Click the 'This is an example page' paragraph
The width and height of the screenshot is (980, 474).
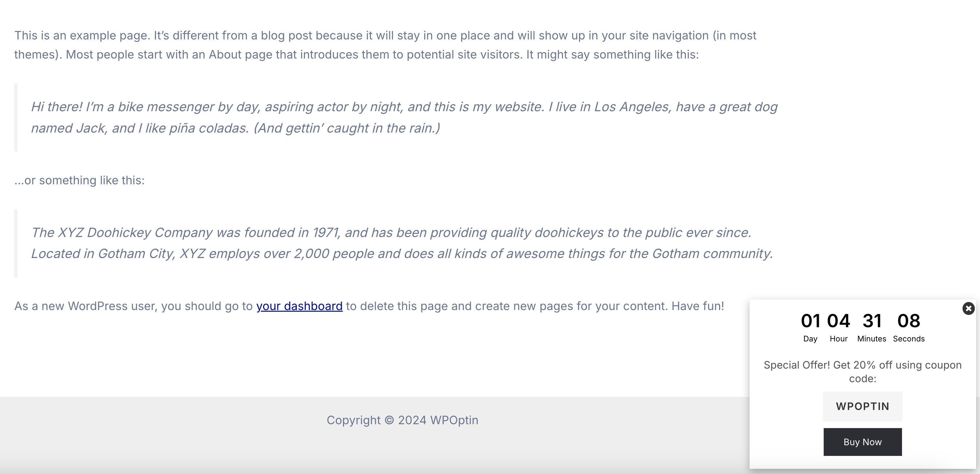pyautogui.click(x=385, y=45)
